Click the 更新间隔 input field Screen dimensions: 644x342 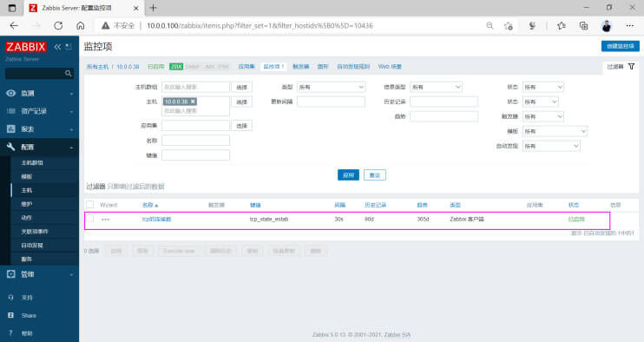click(x=331, y=102)
